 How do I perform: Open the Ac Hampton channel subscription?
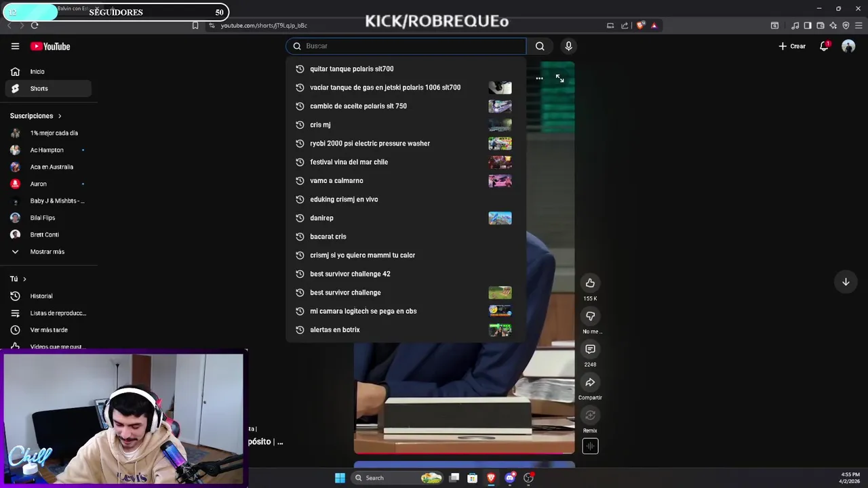(x=48, y=150)
